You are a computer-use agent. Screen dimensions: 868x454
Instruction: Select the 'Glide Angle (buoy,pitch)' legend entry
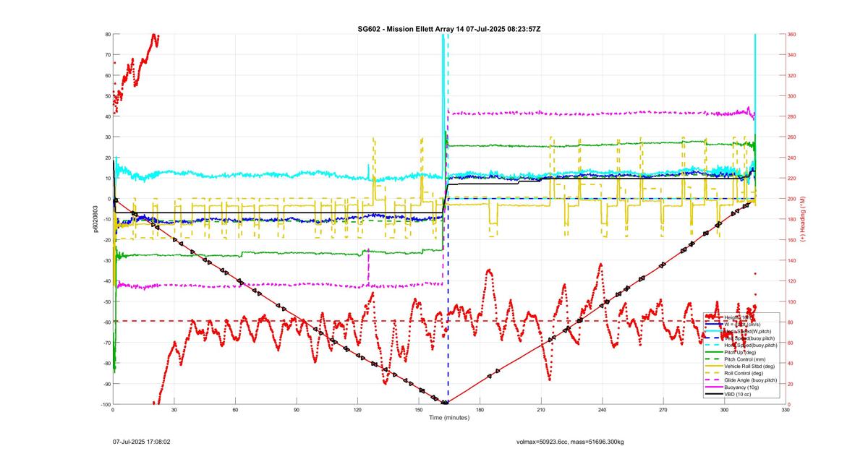point(751,380)
